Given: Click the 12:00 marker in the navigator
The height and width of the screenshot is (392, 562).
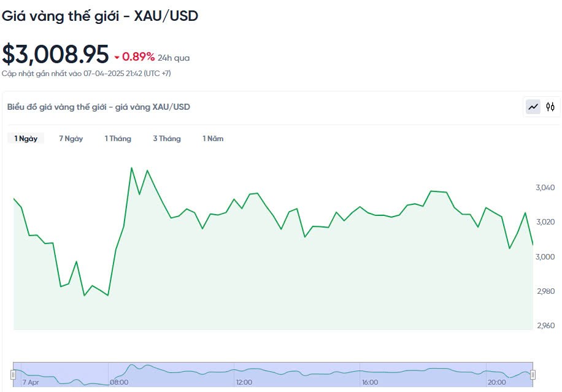Looking at the screenshot, I should coord(244,382).
